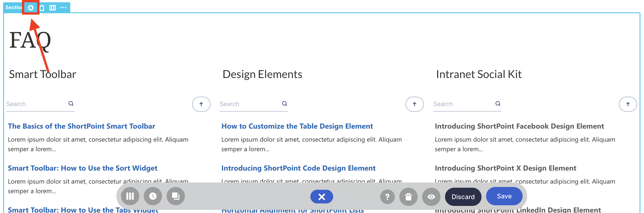The width and height of the screenshot is (644, 213).
Task: Select the Intranet Social Kit heading
Action: click(x=479, y=74)
